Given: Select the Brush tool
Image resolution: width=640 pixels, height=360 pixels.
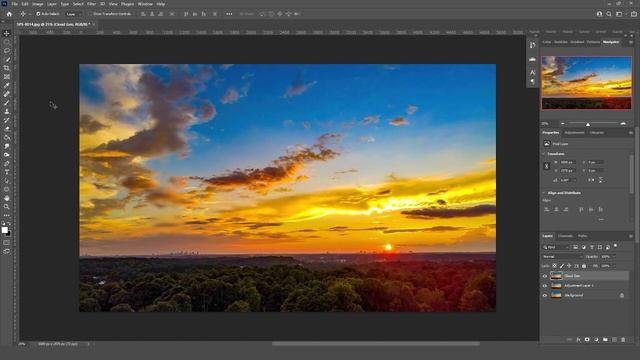Looking at the screenshot, I should coord(7,102).
